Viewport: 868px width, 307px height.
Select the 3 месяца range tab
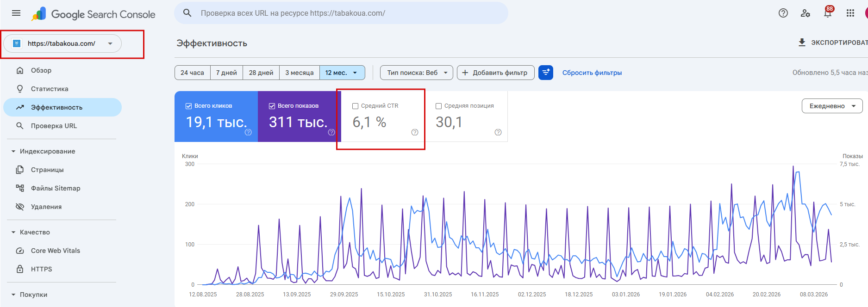pyautogui.click(x=300, y=73)
